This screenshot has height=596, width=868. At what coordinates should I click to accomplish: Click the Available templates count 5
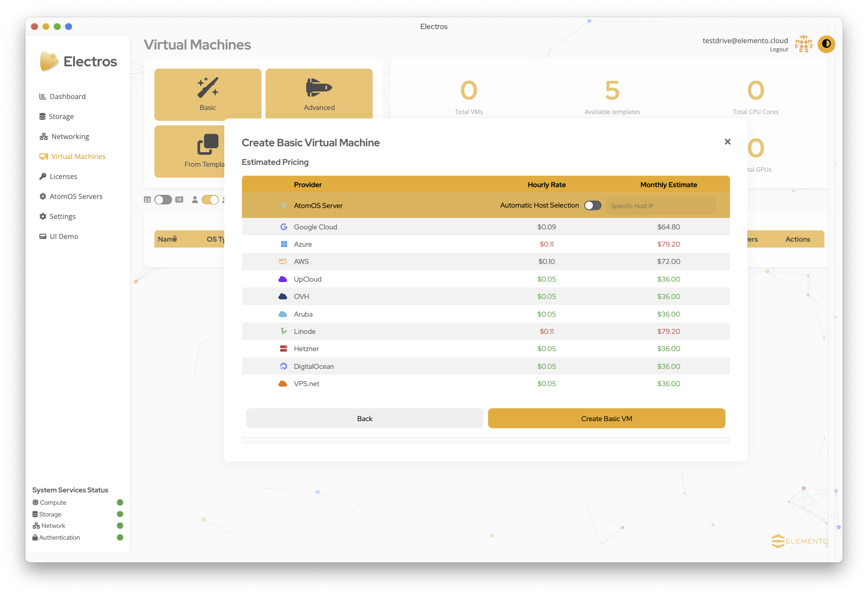pos(612,90)
